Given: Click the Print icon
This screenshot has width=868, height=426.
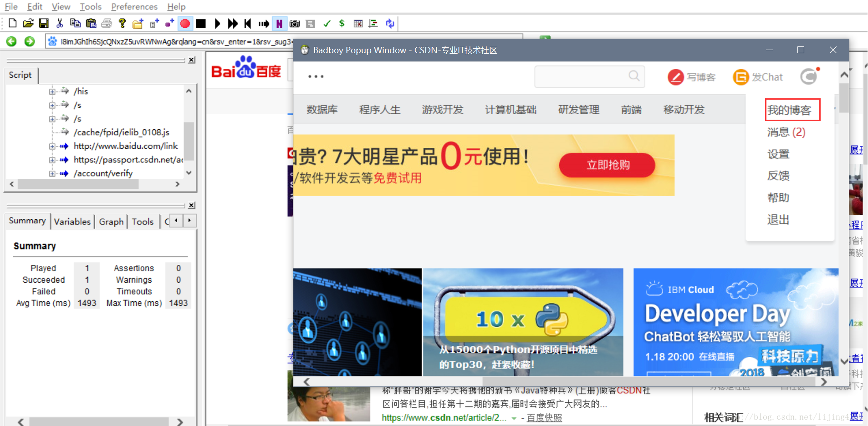Looking at the screenshot, I should click(107, 23).
